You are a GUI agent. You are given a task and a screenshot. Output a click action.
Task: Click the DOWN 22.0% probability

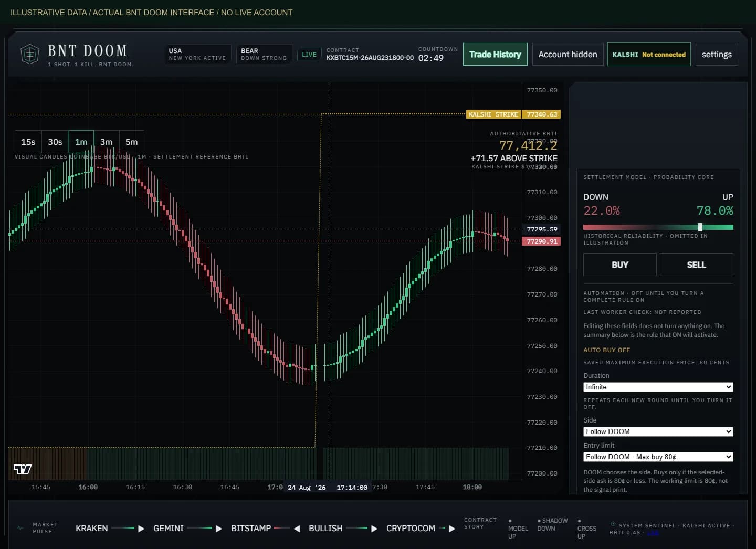[602, 211]
